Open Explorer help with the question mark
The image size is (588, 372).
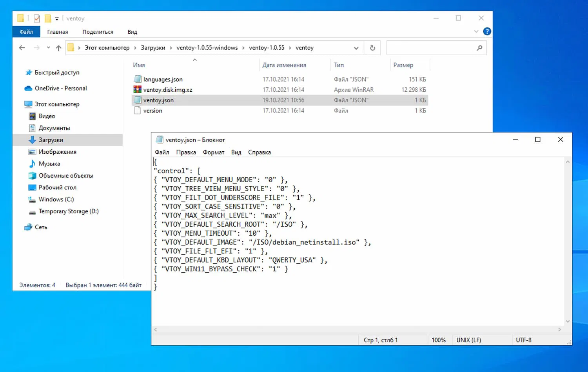[x=487, y=31]
